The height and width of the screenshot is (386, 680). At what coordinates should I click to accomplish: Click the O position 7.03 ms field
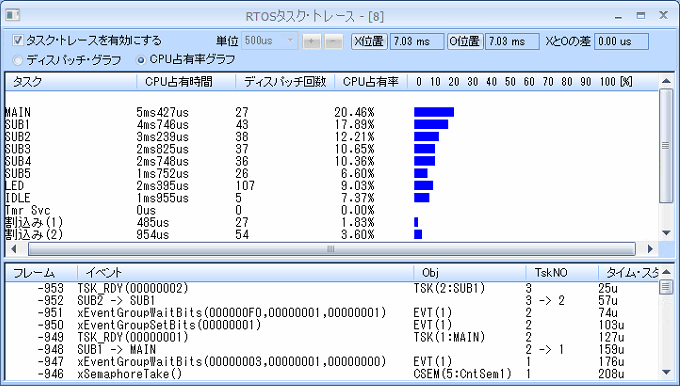click(x=512, y=41)
